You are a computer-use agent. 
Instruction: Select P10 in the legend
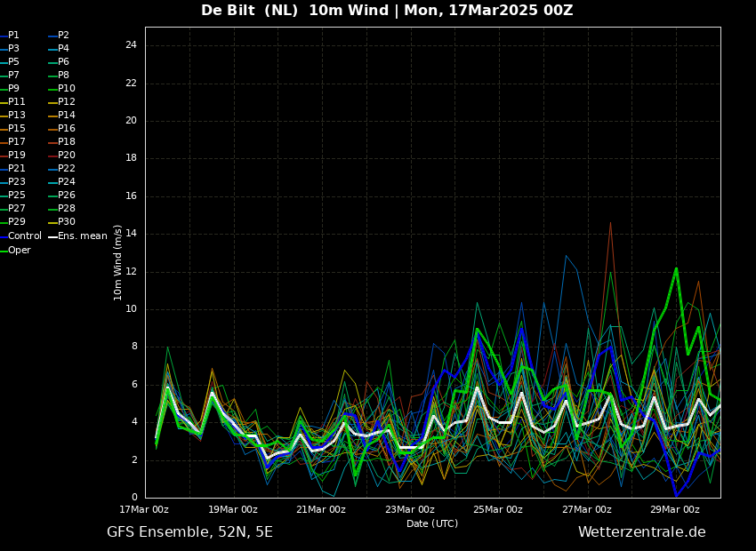pos(67,89)
